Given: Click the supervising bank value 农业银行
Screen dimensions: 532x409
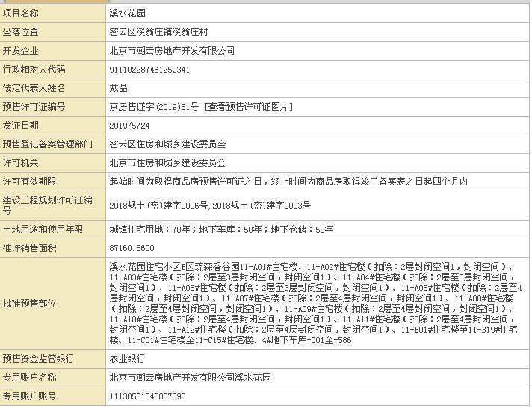Looking at the screenshot, I should (x=128, y=359).
